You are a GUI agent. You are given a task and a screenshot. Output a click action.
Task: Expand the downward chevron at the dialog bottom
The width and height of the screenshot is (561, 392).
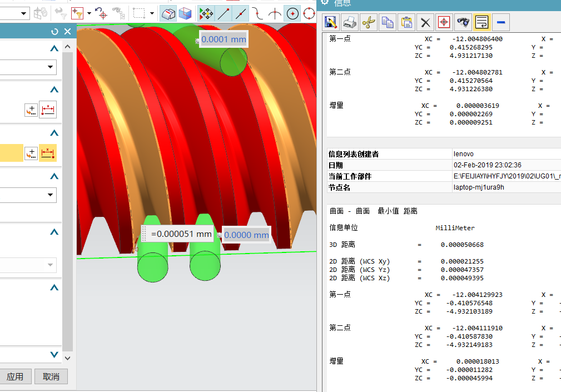(54, 354)
